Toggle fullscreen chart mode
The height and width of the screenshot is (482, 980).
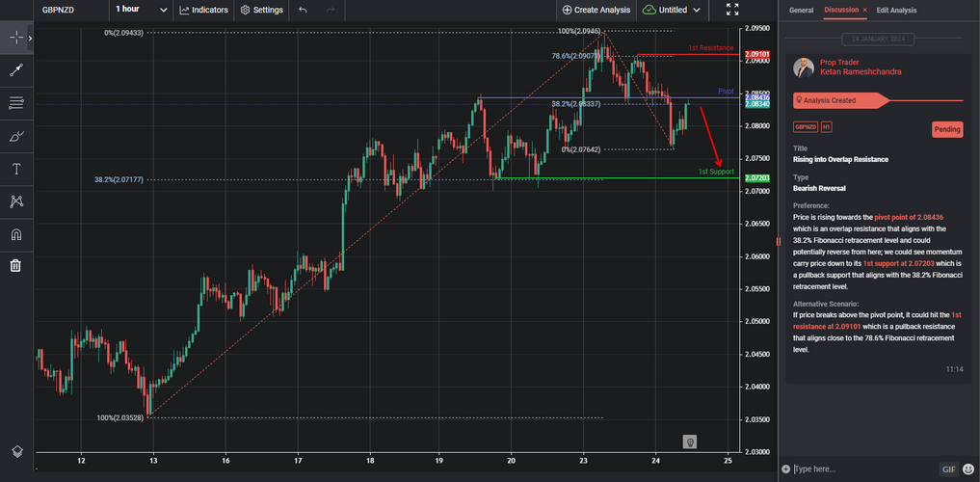pyautogui.click(x=732, y=10)
